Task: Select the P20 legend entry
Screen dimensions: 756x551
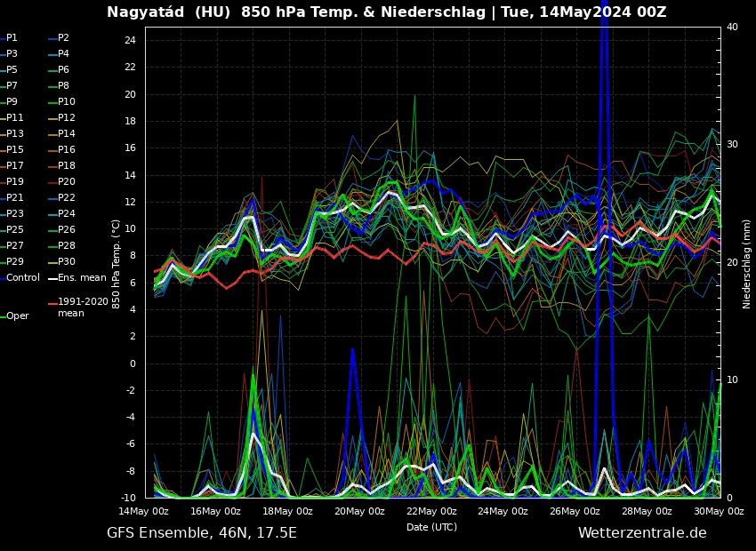Action: [67, 181]
